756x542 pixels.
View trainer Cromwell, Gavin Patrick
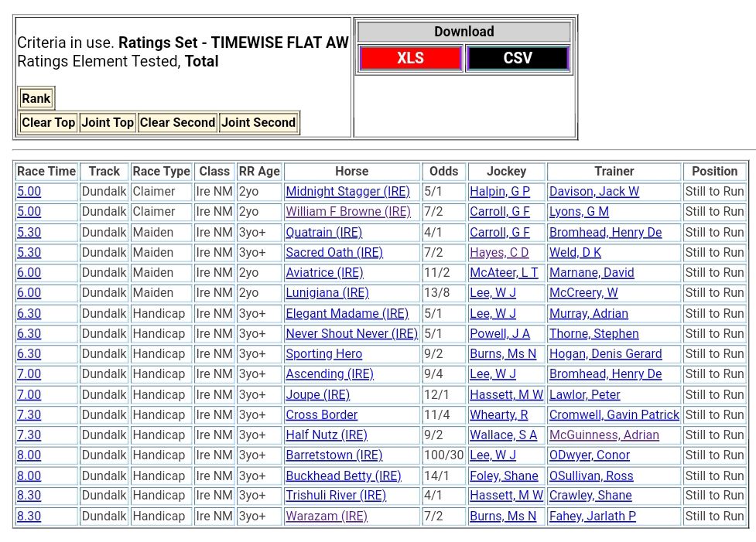(x=614, y=415)
